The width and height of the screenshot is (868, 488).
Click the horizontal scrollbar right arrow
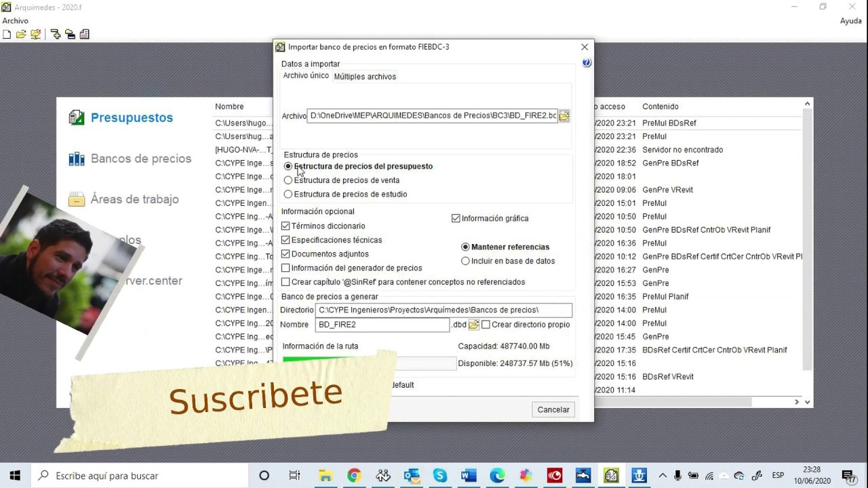coord(797,402)
